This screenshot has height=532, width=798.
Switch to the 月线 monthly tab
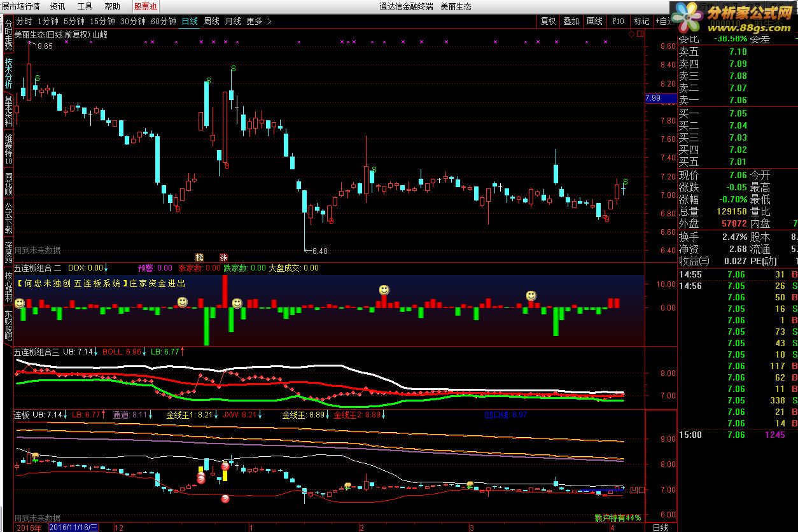233,21
